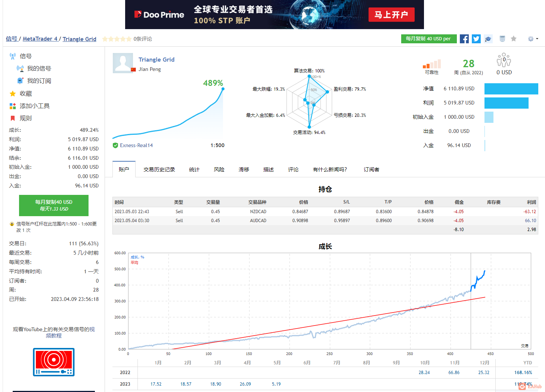The image size is (545, 392).
Task: Add signal to favorites with the header star
Action: click(x=514, y=39)
